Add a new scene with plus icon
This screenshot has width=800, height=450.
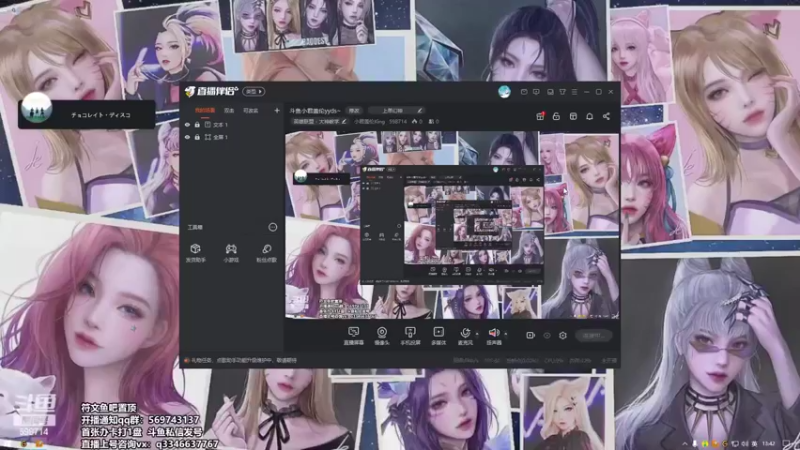pos(277,110)
